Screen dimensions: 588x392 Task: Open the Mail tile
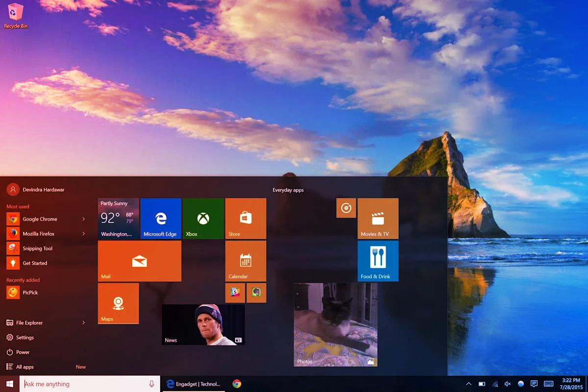click(140, 261)
